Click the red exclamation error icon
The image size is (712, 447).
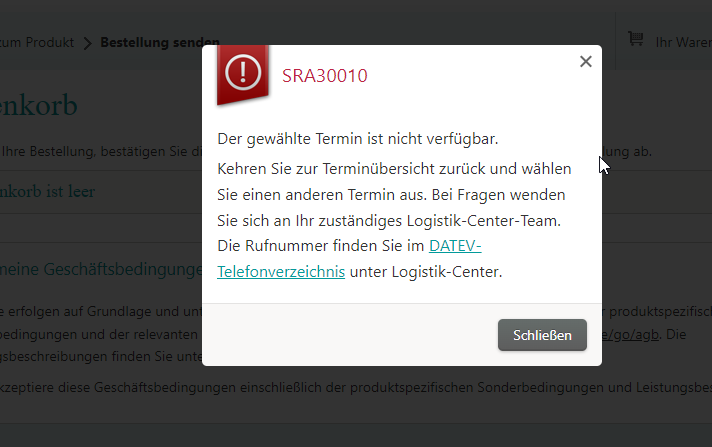point(243,73)
